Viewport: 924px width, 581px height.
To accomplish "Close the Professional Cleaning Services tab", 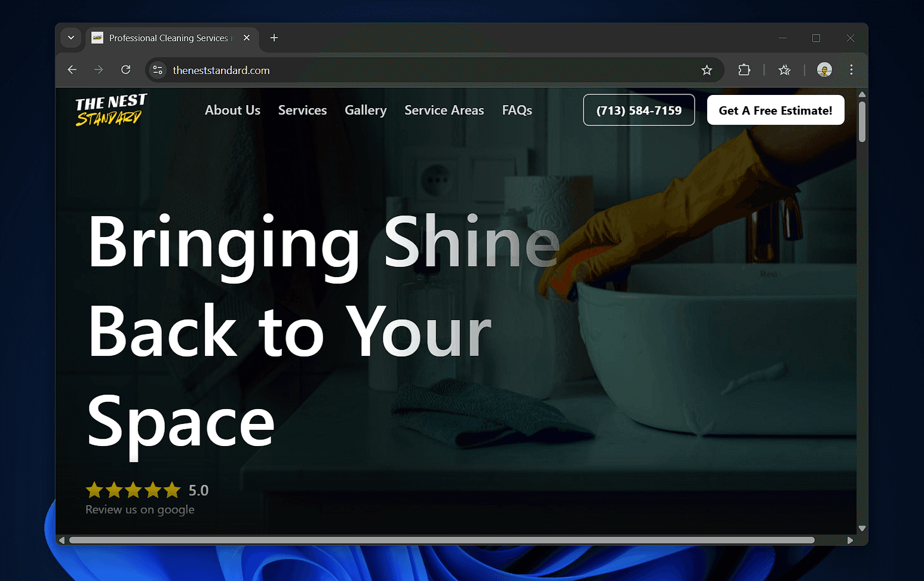I will (247, 38).
